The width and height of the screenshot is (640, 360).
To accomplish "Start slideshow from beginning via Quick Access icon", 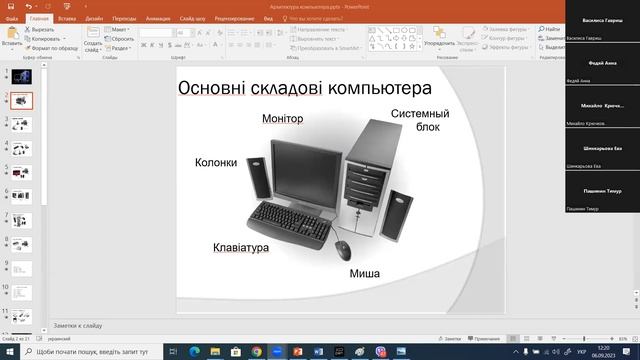I will click(67, 6).
